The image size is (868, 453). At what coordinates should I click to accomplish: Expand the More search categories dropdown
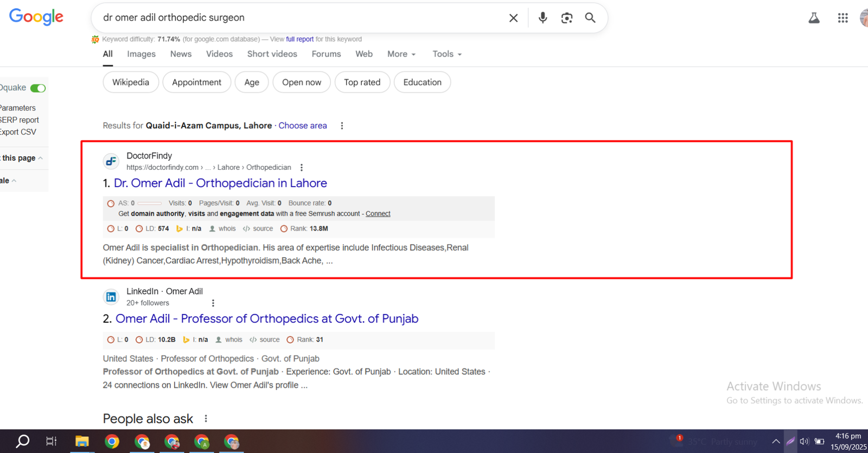401,54
